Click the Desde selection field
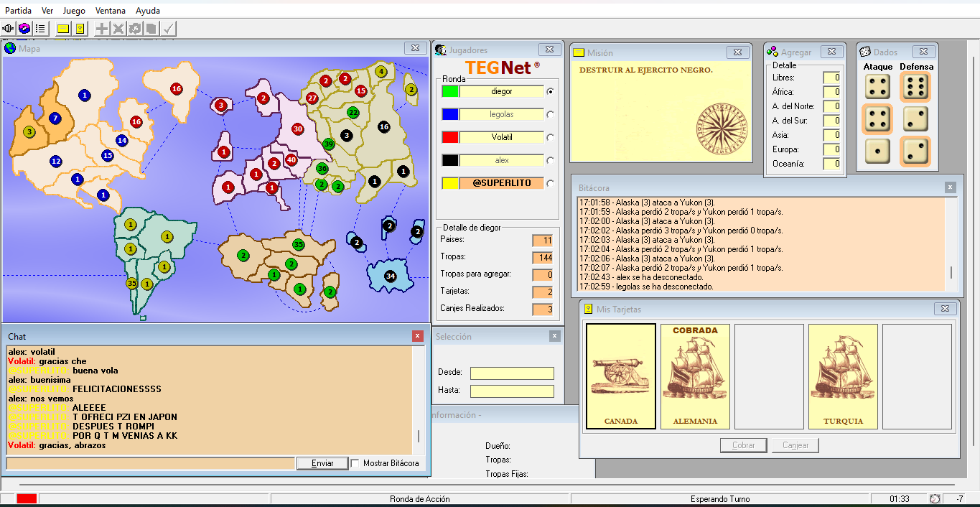 pos(512,373)
